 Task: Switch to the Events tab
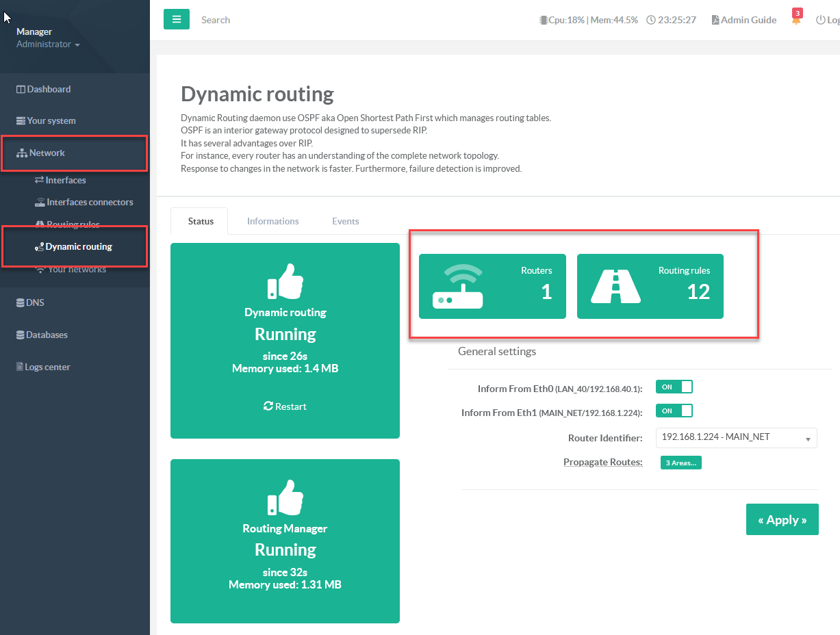[x=345, y=221]
